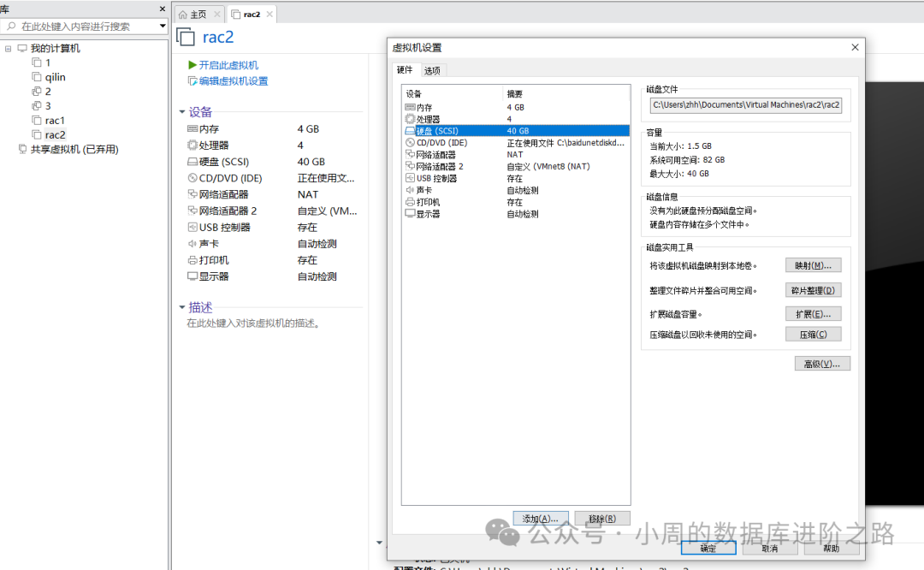Click the 压缩(C) button
Viewport: 924px width, 570px height.
click(814, 335)
